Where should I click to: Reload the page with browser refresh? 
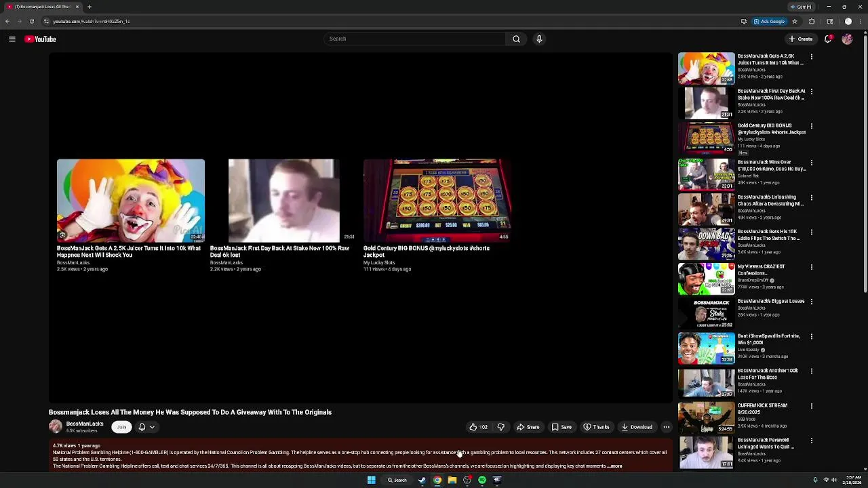point(31,21)
